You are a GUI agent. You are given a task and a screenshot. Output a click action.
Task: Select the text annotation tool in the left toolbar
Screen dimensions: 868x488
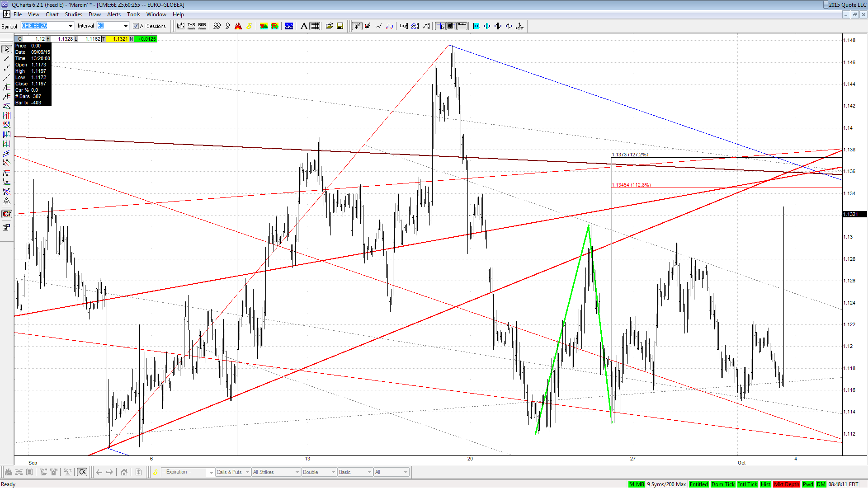click(x=7, y=202)
